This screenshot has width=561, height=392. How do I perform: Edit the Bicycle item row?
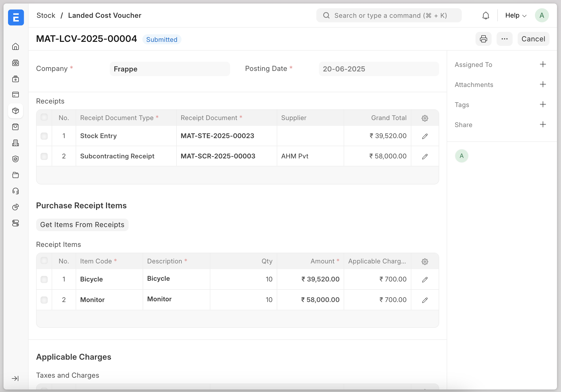425,279
